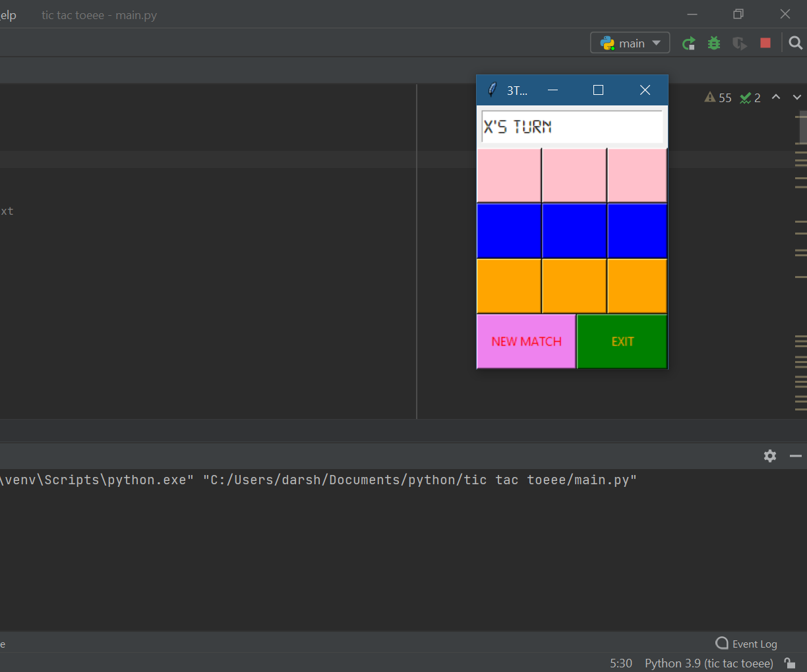Start debugging the main configuration
The width and height of the screenshot is (807, 672).
(713, 42)
